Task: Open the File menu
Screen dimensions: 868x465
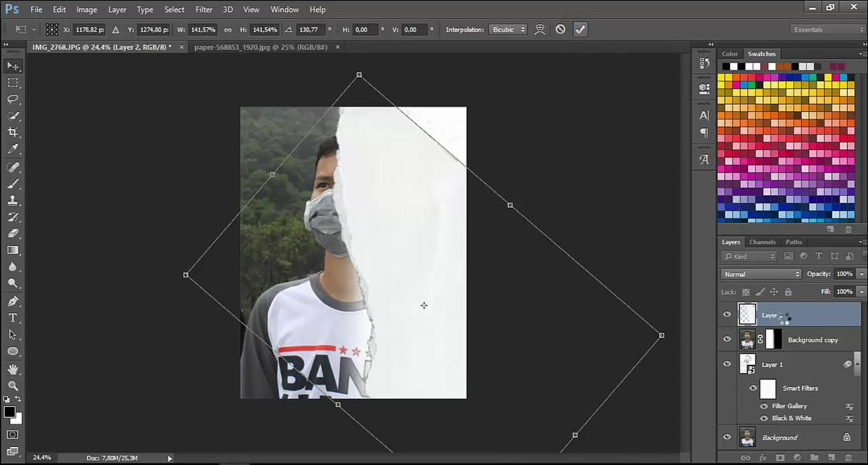Action: [36, 10]
